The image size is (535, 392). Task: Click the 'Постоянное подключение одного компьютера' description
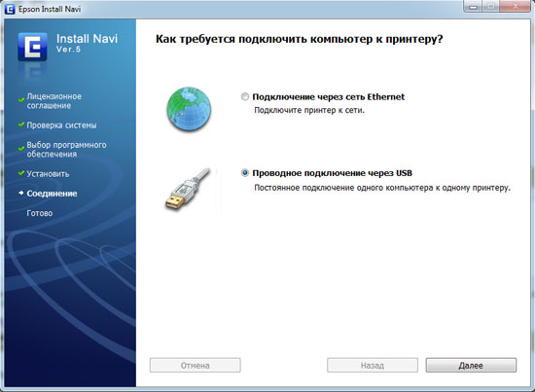click(382, 188)
